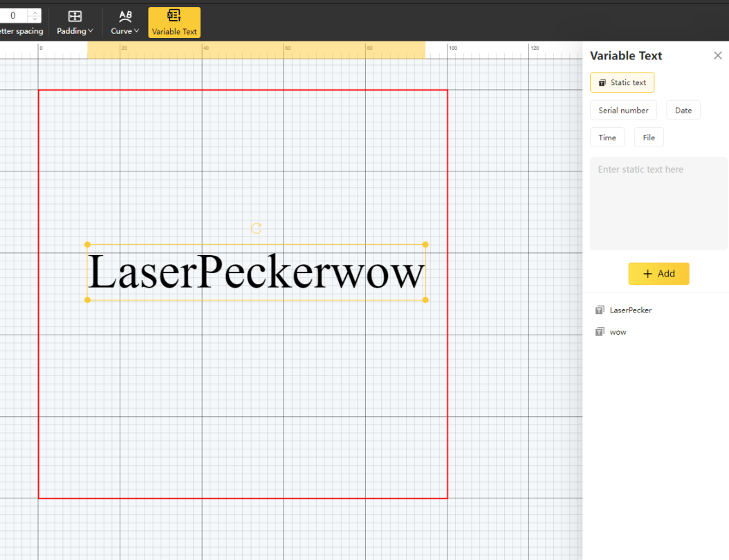
Task: Click the bottom-right selection handle
Action: click(x=425, y=300)
